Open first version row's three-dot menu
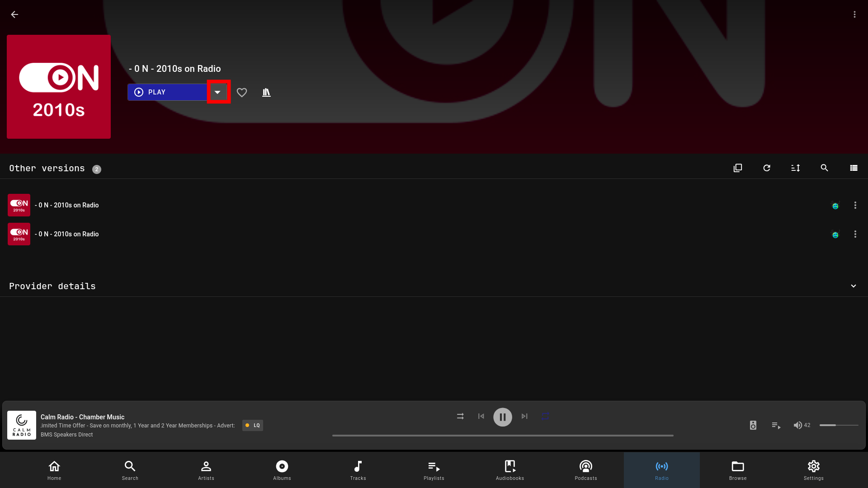The width and height of the screenshot is (868, 488). (x=855, y=205)
